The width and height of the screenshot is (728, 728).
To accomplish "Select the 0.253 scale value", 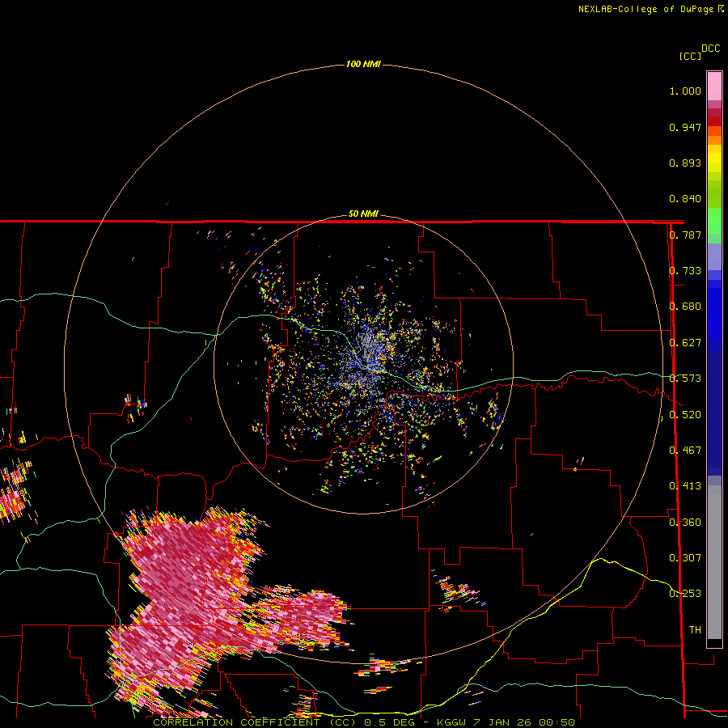I will (x=685, y=594).
